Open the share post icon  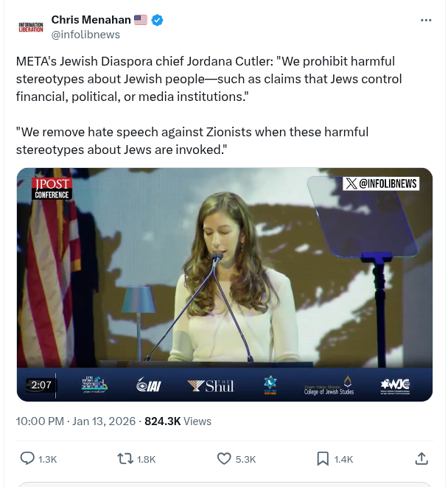(421, 458)
